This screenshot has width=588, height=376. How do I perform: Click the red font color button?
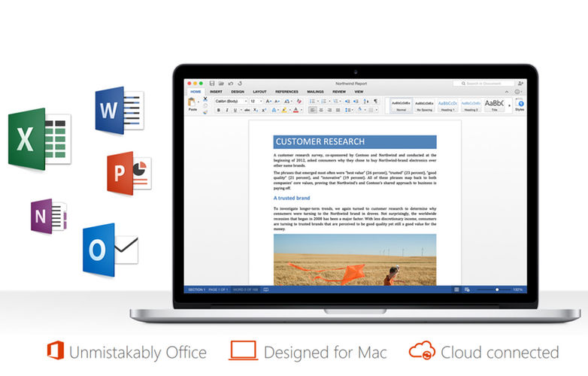296,110
